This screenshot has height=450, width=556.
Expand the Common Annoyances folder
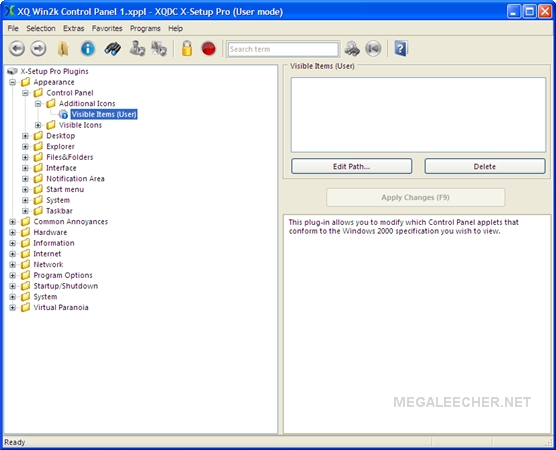tap(12, 222)
